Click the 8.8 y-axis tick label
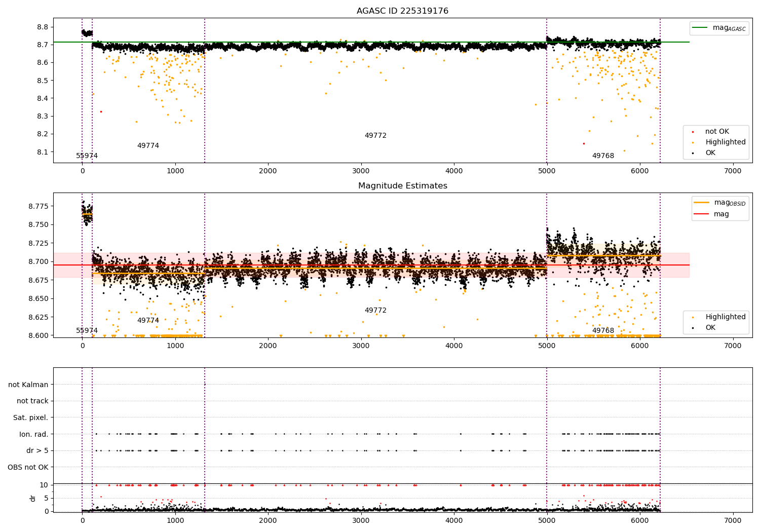This screenshot has height=532, width=760. (x=43, y=27)
